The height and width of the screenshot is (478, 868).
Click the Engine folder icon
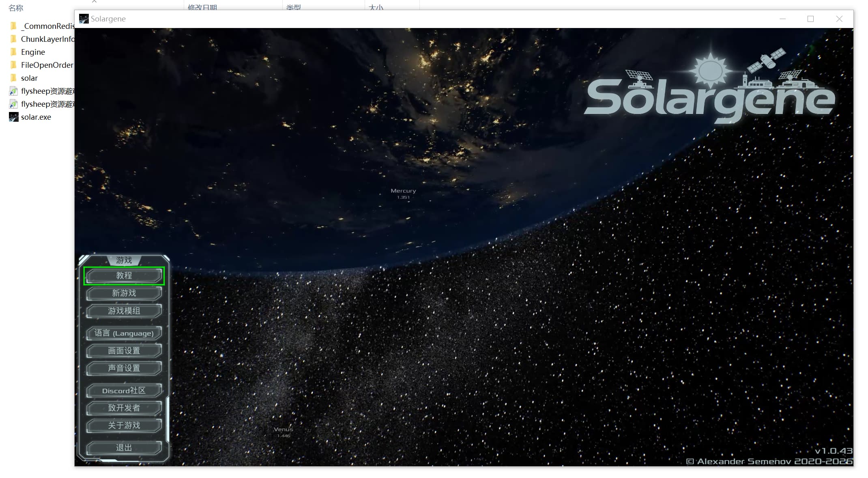[14, 52]
